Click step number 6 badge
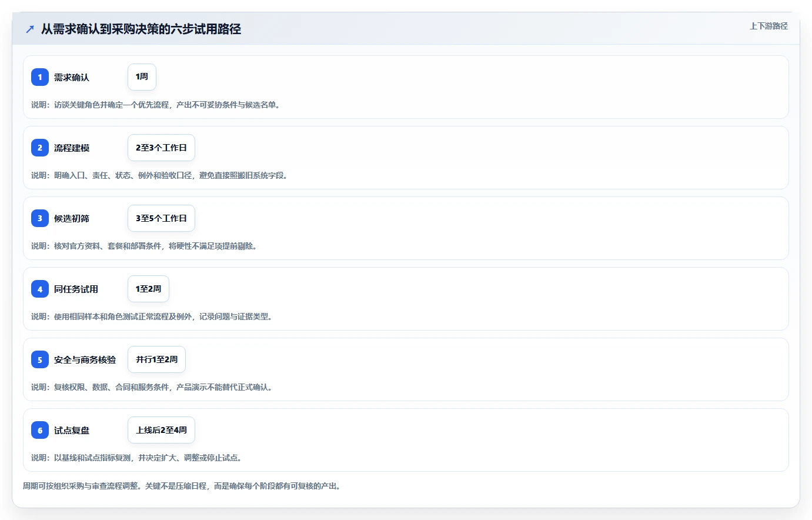812x520 pixels. click(40, 430)
